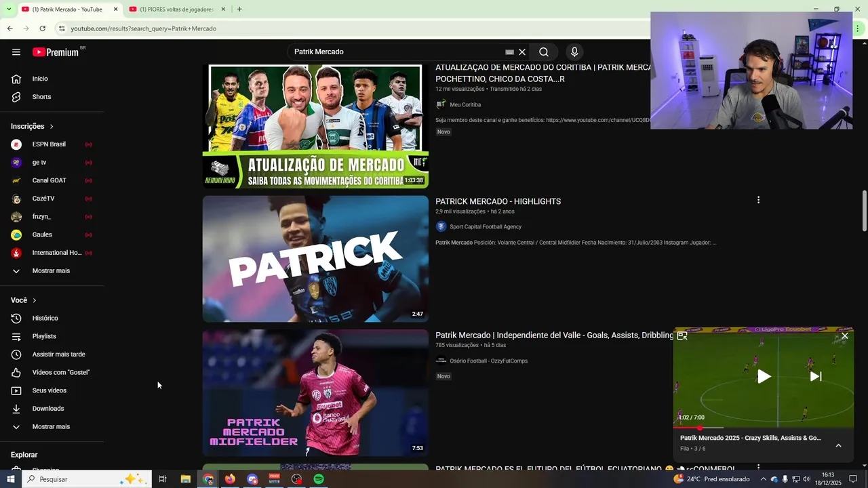Clear the search box text
This screenshot has height=488, width=868.
(522, 52)
